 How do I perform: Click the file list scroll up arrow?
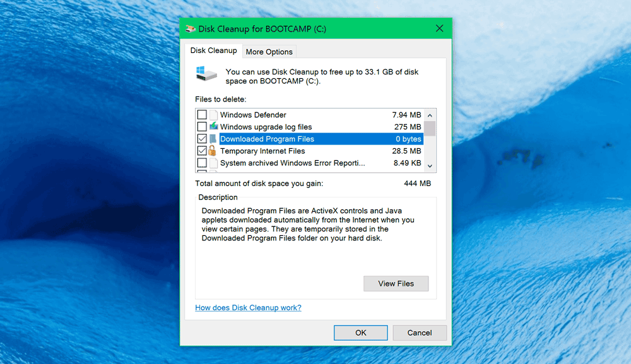click(430, 115)
